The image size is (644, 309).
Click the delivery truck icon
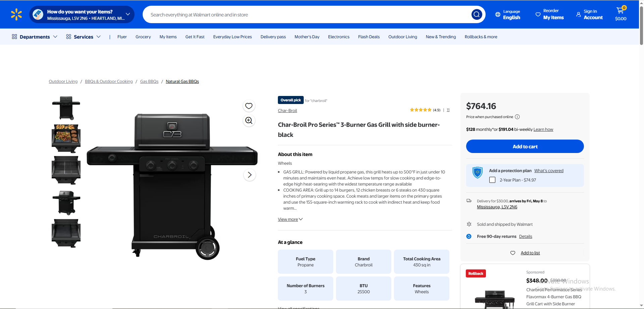[469, 201]
